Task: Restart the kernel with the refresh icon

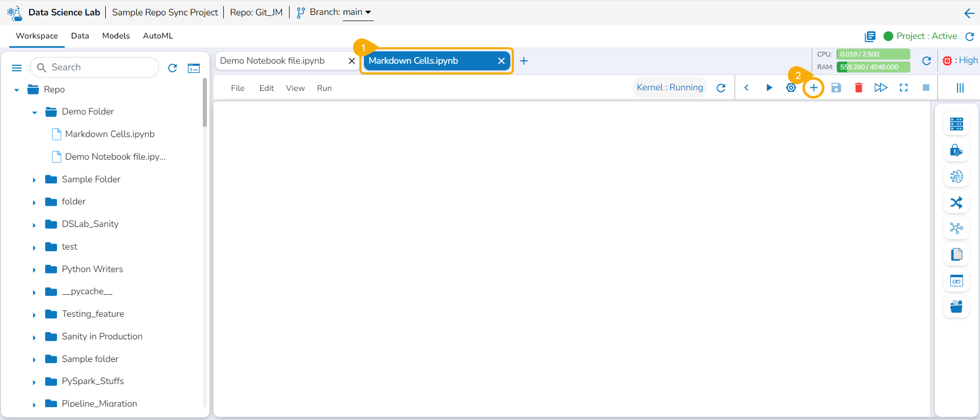Action: click(721, 88)
